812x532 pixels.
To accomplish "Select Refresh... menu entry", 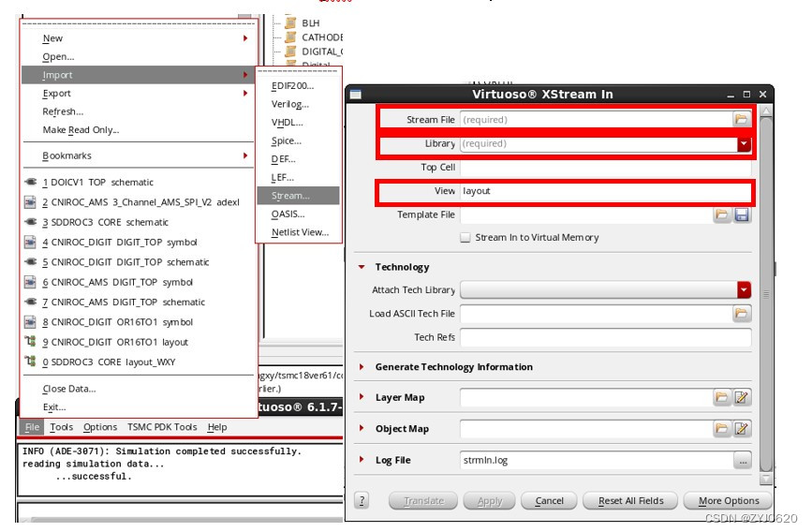I will (x=138, y=111).
